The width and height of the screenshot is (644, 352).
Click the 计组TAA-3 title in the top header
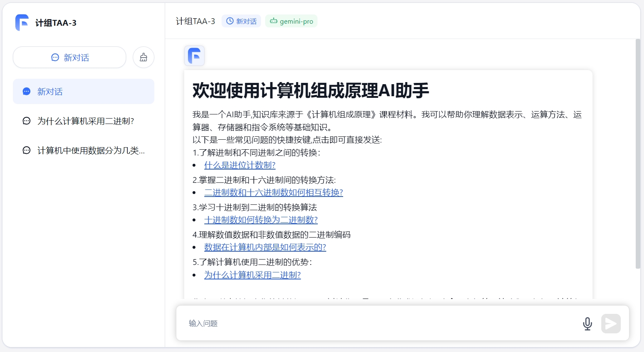coord(195,21)
